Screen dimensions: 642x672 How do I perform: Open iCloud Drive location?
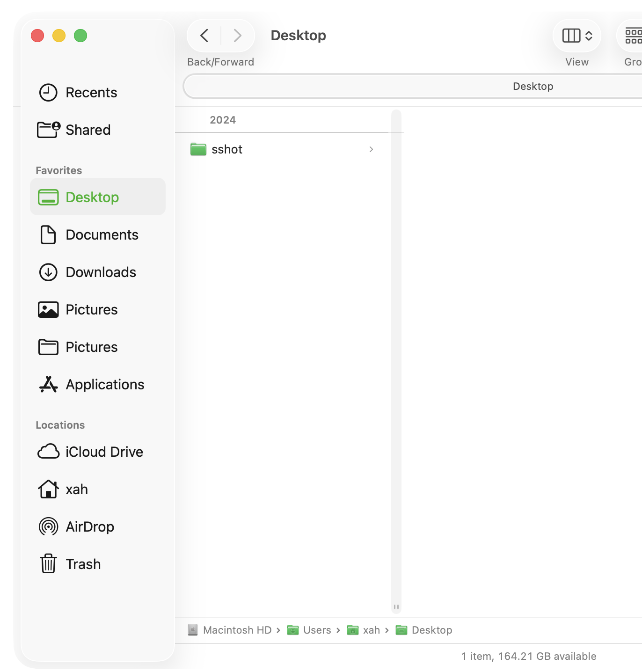click(104, 452)
